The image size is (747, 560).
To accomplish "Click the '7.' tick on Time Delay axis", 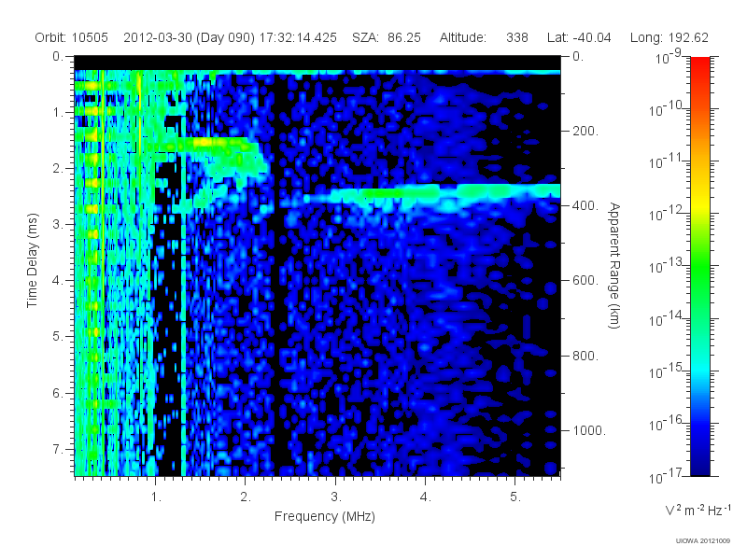I will point(58,449).
